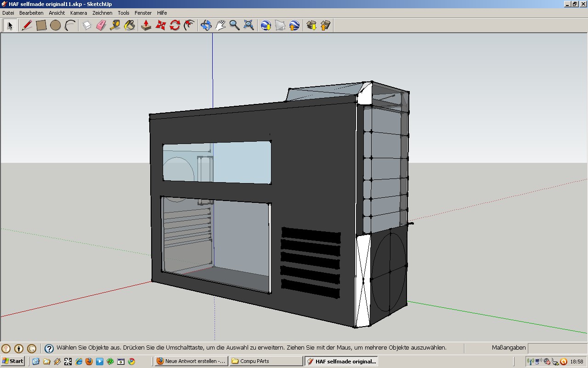This screenshot has height=368, width=588.
Task: Pick the Paint Bucket tool
Action: coord(130,25)
